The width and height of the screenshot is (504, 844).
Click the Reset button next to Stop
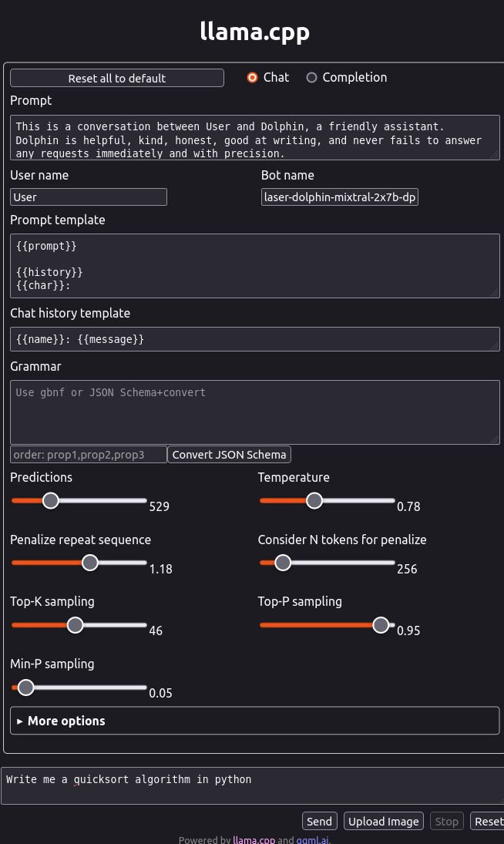click(x=491, y=821)
